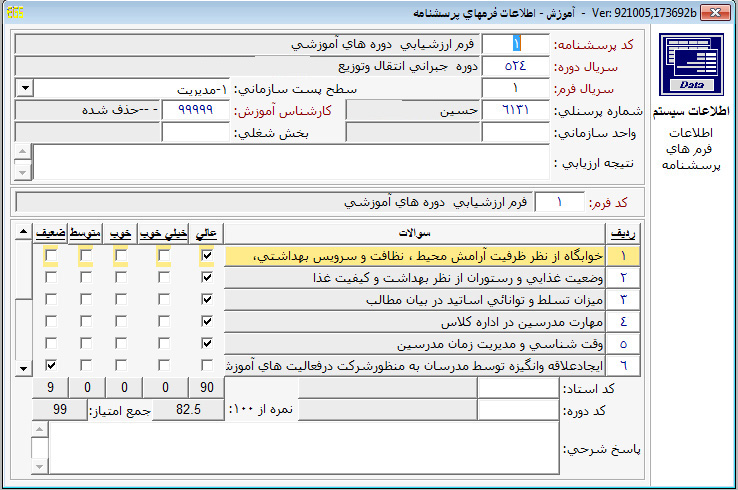
Task: Click the پاسخ شرحي text area
Action: pyautogui.click(x=304, y=448)
